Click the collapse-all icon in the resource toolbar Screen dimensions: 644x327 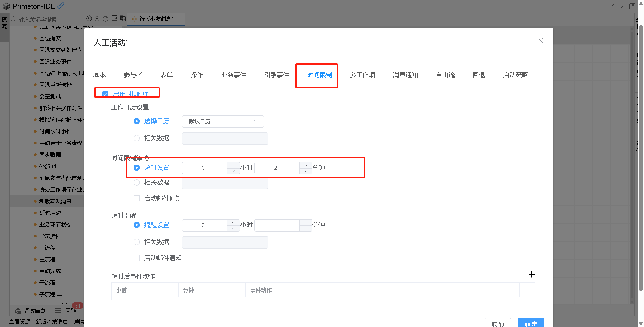[114, 18]
